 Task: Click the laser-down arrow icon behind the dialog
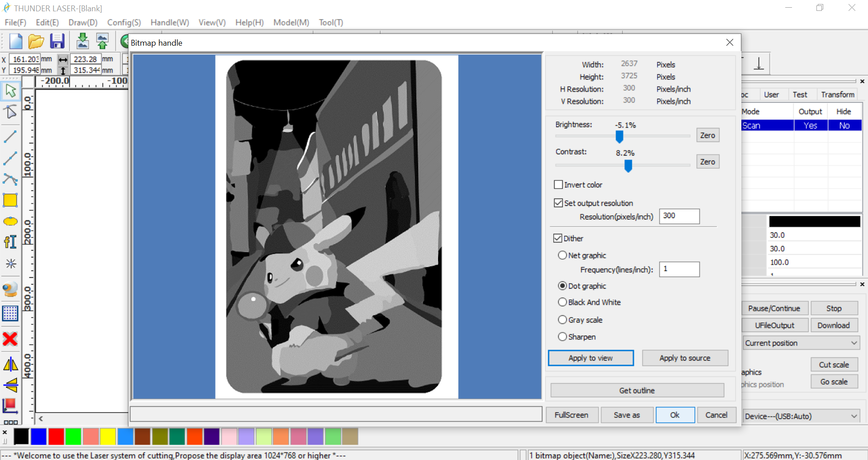[x=759, y=63]
